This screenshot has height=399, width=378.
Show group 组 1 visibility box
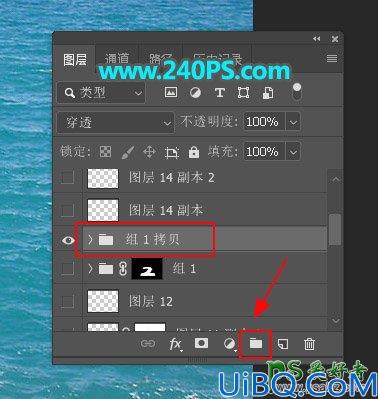point(68,269)
